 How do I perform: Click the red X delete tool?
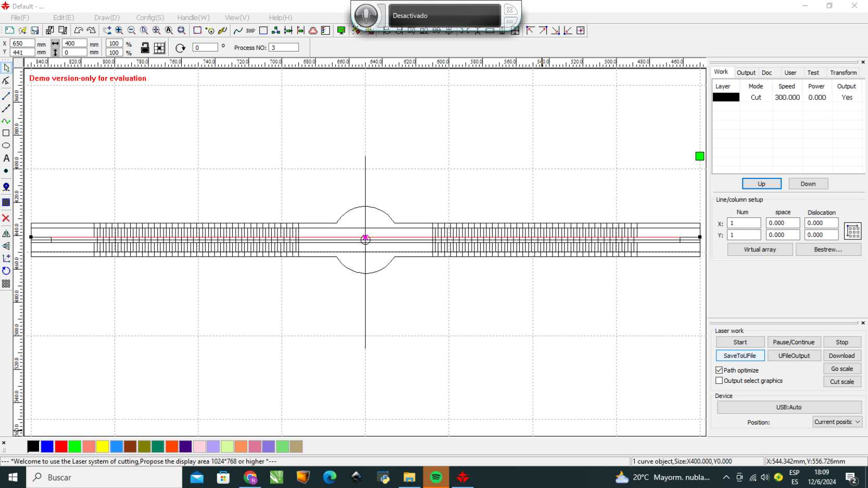(6, 218)
